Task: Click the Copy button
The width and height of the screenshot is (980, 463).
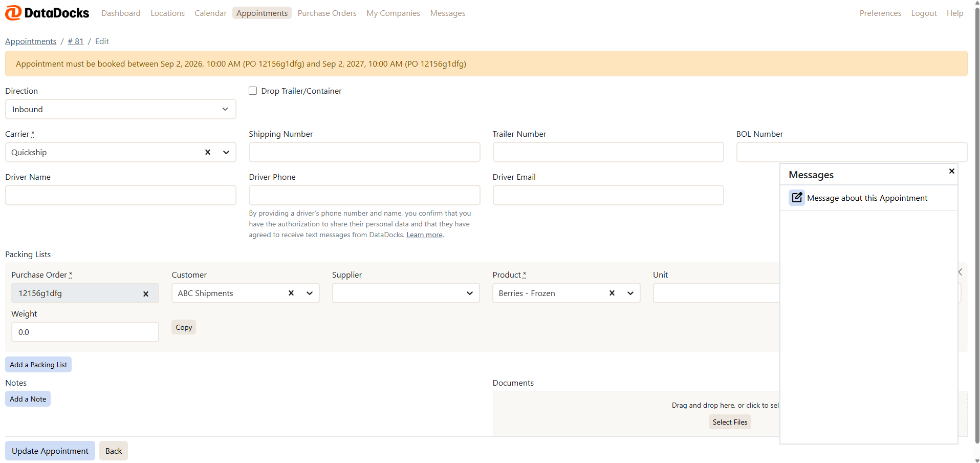Action: click(x=184, y=327)
